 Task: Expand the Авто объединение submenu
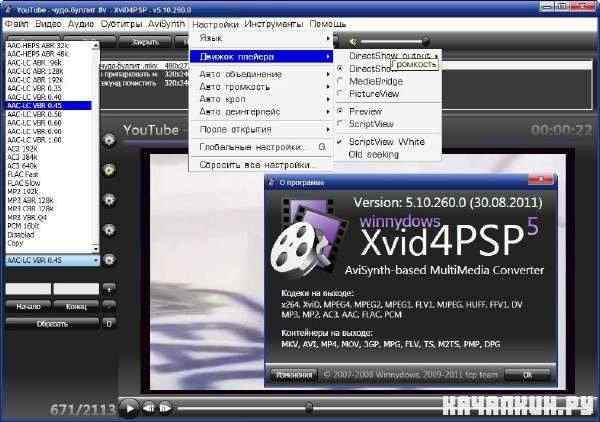[x=261, y=74]
